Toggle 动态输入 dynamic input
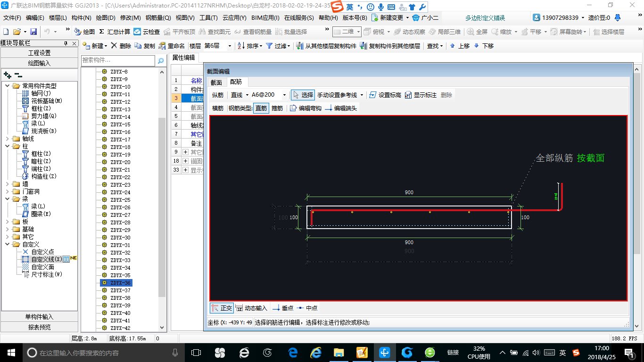Screen dimensions: 644x362 point(251,308)
